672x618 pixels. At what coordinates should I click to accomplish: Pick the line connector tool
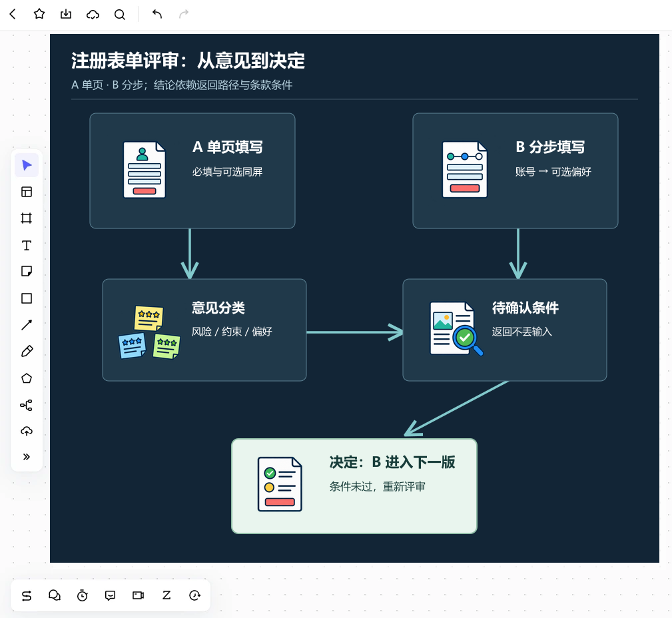pyautogui.click(x=27, y=325)
